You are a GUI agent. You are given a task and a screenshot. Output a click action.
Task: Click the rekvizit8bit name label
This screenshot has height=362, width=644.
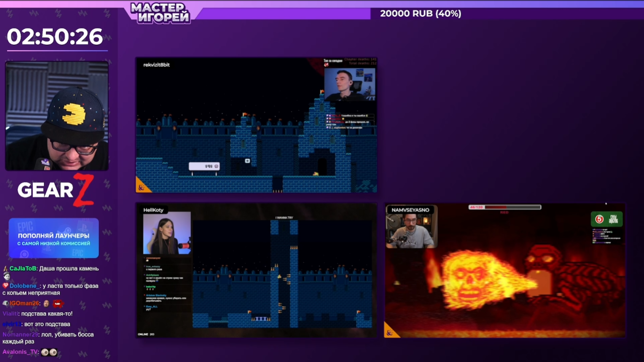pyautogui.click(x=157, y=65)
